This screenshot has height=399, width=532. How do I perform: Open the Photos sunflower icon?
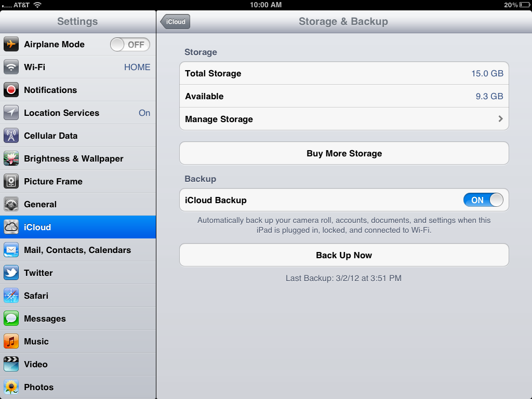pyautogui.click(x=11, y=387)
